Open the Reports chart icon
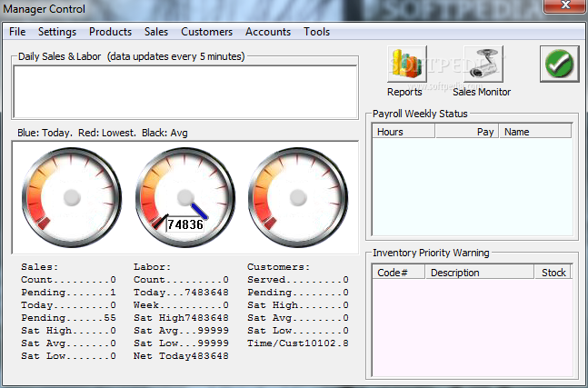Screen dimensions: 588x388 click(407, 65)
